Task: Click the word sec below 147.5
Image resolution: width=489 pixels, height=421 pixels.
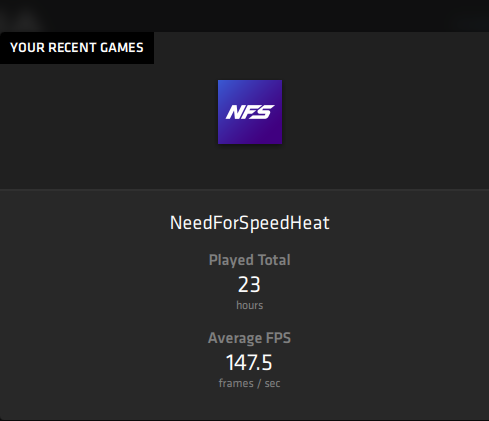Action: pos(272,384)
